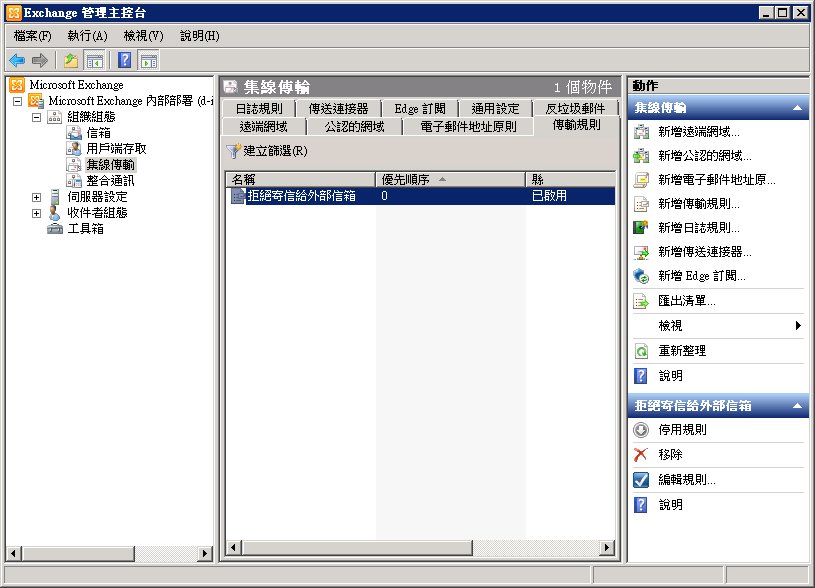815x588 pixels.
Task: Collapse the Microsoft Exchange 內部部署 node
Action: click(x=18, y=101)
